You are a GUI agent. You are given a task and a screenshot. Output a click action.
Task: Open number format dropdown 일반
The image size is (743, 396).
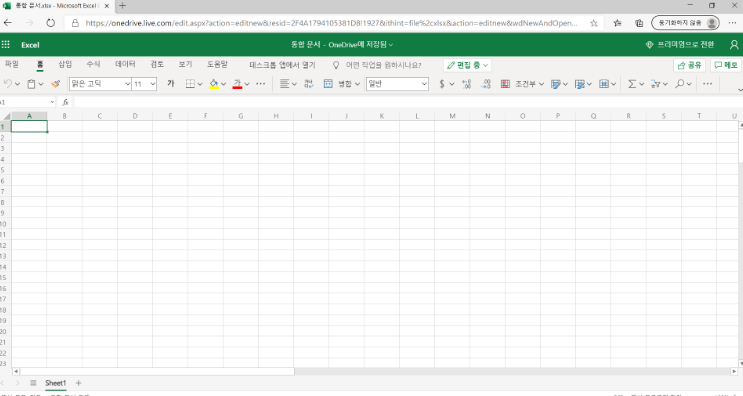(397, 84)
